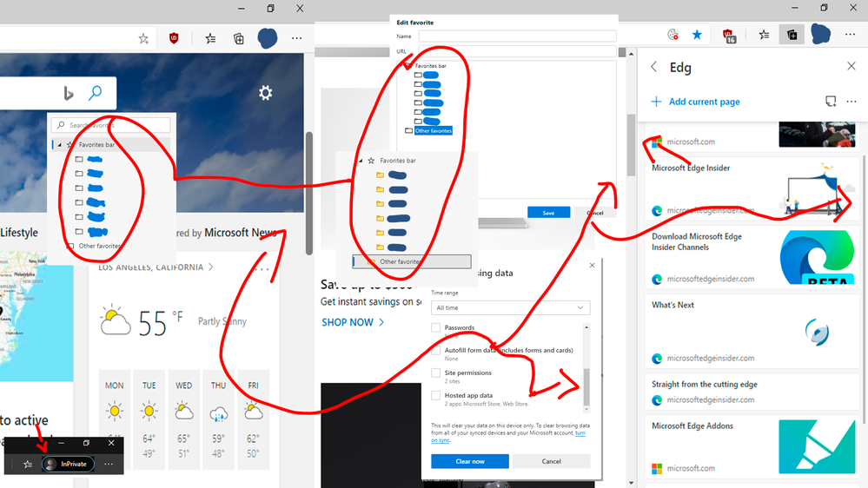Screen dimensions: 868x488
Task: Click profile avatar in right window toolbar
Action: click(821, 34)
